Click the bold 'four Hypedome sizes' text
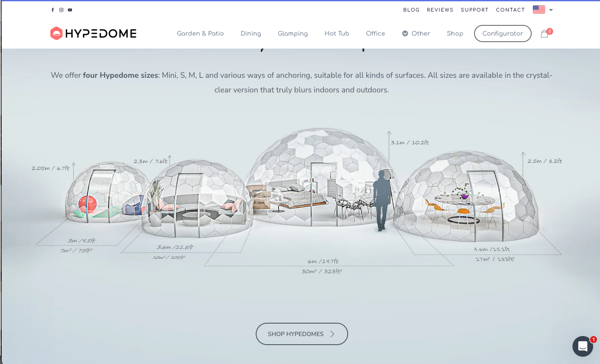600x364 pixels. coord(120,75)
